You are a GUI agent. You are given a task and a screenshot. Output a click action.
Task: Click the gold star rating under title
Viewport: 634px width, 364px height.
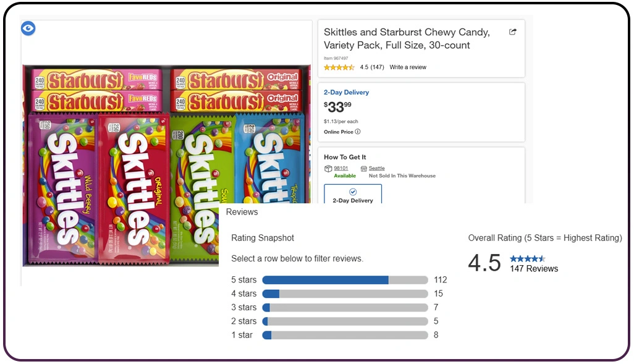[339, 67]
